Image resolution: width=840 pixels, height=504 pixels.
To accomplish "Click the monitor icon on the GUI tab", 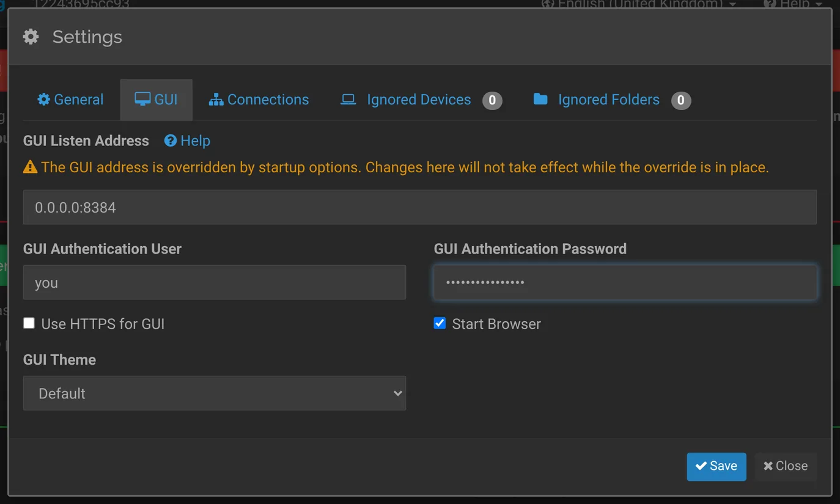I will coord(142,100).
